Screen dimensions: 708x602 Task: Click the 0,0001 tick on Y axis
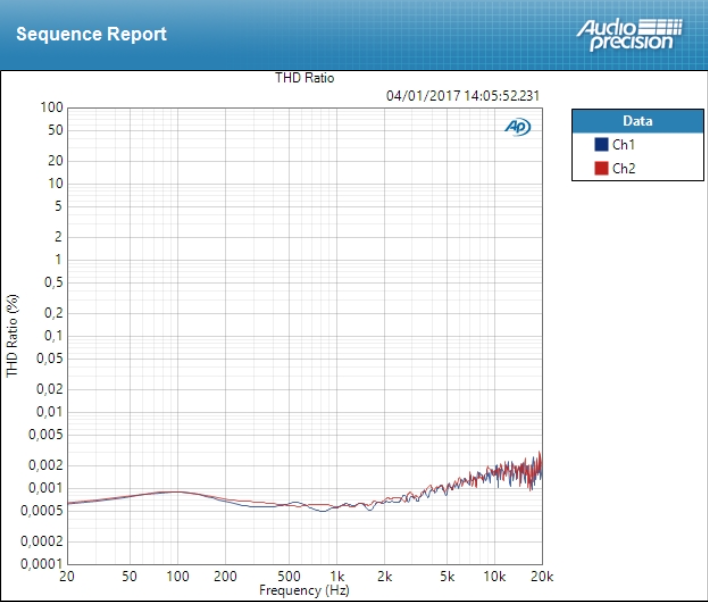43,564
